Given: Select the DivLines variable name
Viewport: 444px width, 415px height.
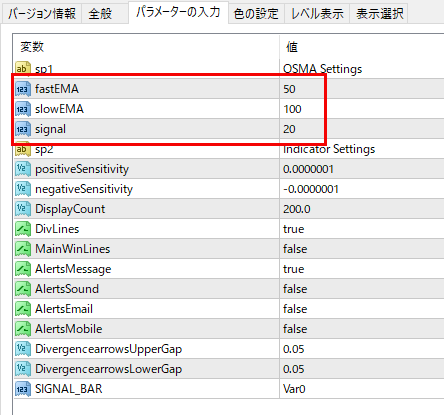Looking at the screenshot, I should click(57, 229).
